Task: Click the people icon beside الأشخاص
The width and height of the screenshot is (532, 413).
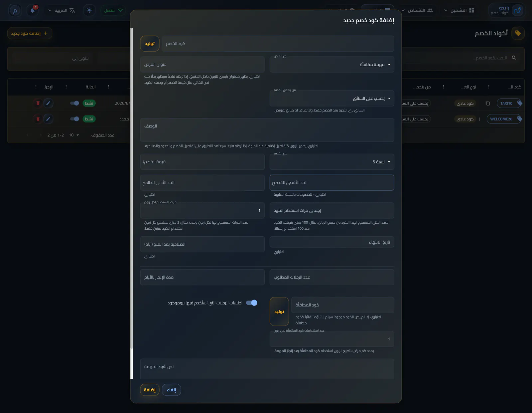Action: [x=430, y=10]
